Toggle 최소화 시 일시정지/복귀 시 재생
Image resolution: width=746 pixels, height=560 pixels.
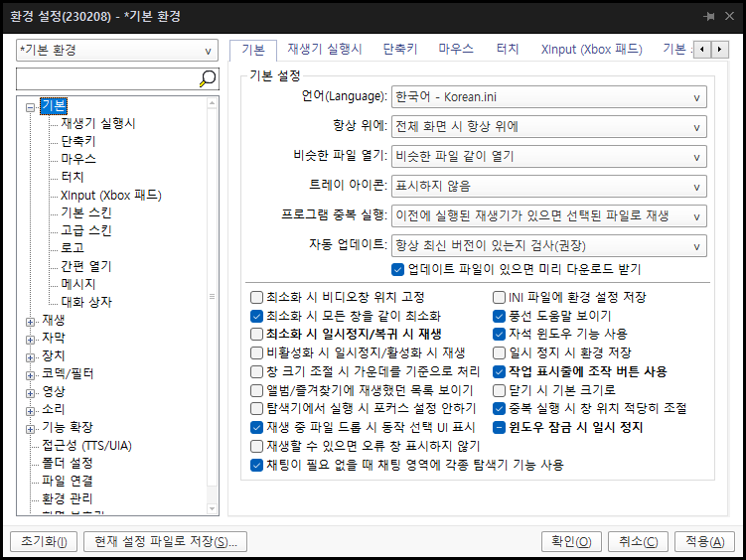[x=256, y=335]
